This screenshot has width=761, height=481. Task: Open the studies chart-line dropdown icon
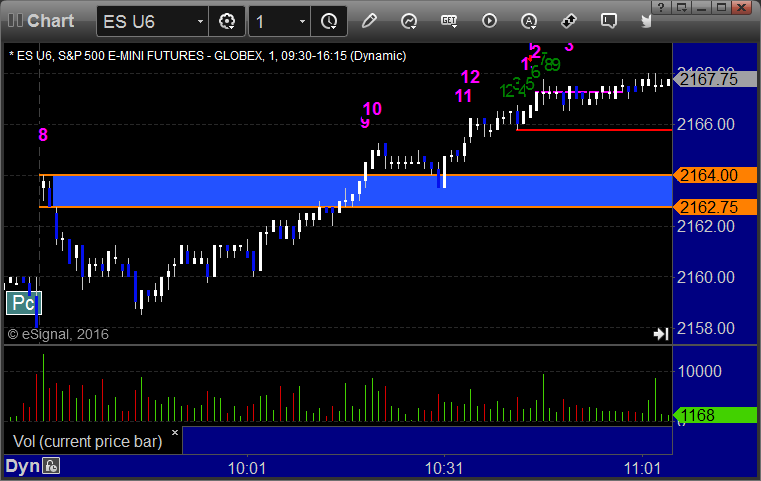(x=409, y=21)
